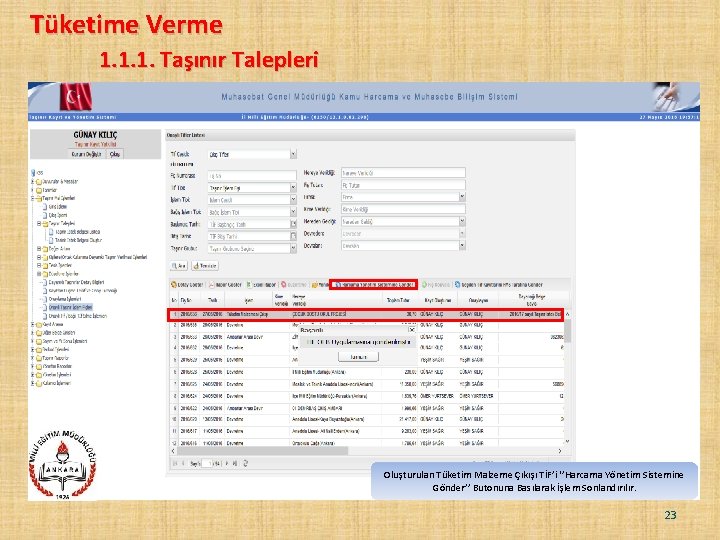This screenshot has width=720, height=540.
Task: Click Harcama Yönetim Sistemine Gönder toolbar button
Action: coord(373,285)
